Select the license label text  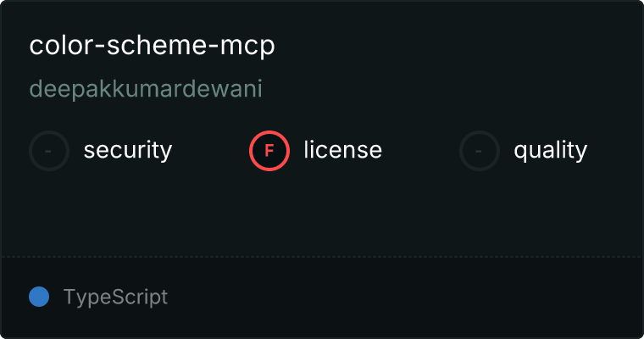click(x=343, y=149)
